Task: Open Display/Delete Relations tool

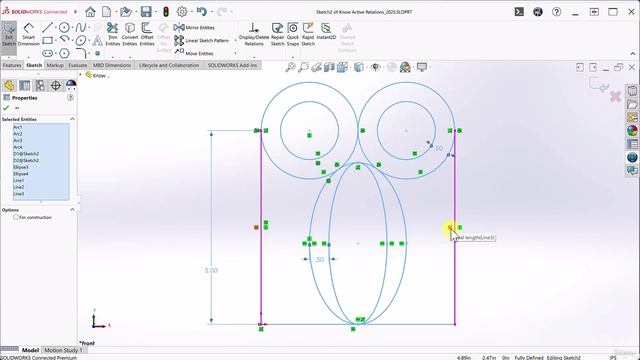Action: click(254, 34)
